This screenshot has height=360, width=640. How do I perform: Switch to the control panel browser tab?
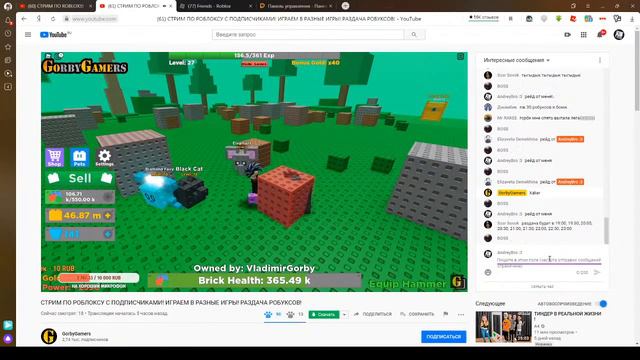(296, 6)
